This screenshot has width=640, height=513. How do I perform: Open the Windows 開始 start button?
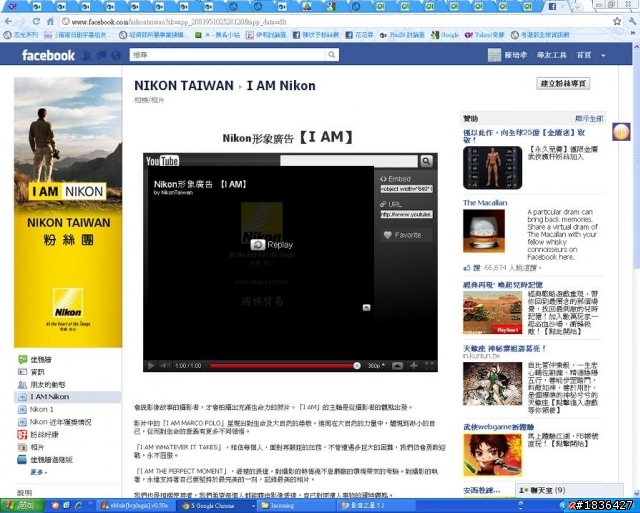pyautogui.click(x=22, y=506)
